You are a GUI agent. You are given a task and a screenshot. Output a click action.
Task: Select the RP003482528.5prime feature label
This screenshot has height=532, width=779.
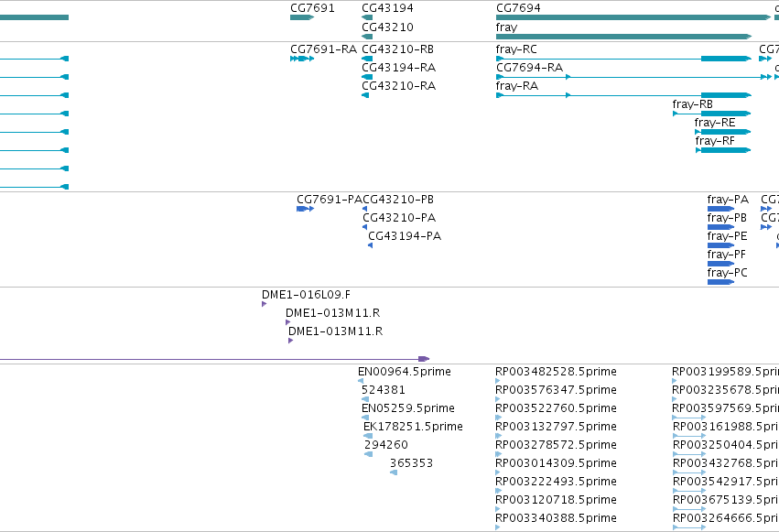point(556,372)
